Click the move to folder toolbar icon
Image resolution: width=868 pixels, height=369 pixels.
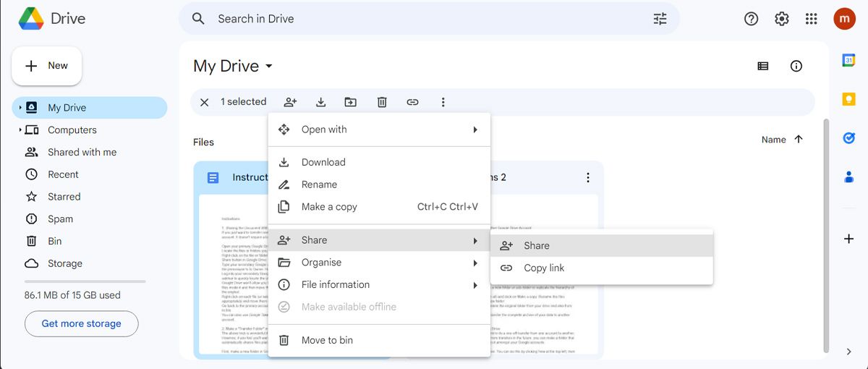[x=351, y=102]
